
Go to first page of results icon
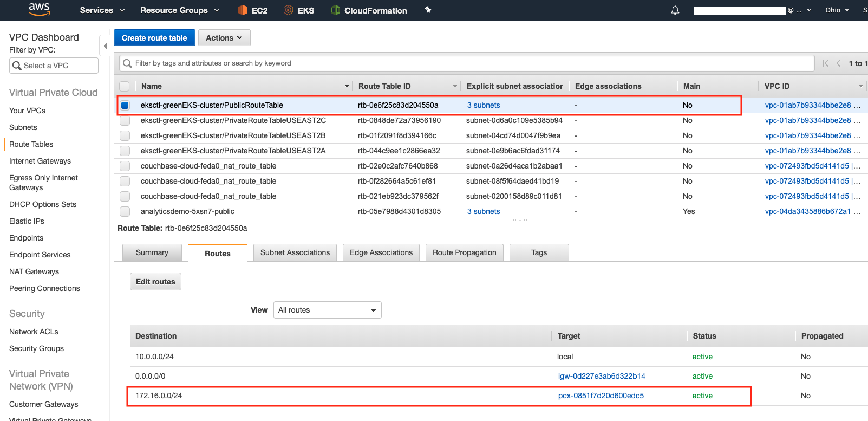pos(825,63)
